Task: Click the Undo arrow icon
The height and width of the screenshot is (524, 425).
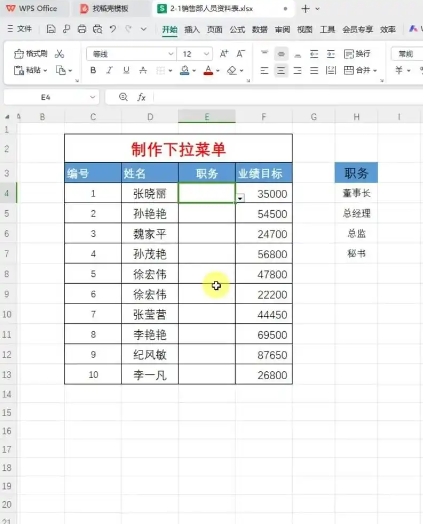Action: point(113,29)
